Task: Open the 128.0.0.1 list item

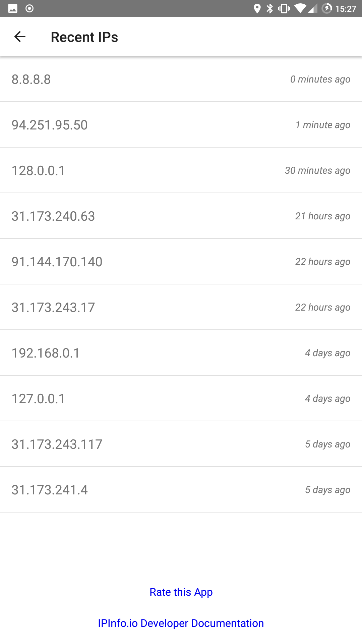Action: pos(181,170)
